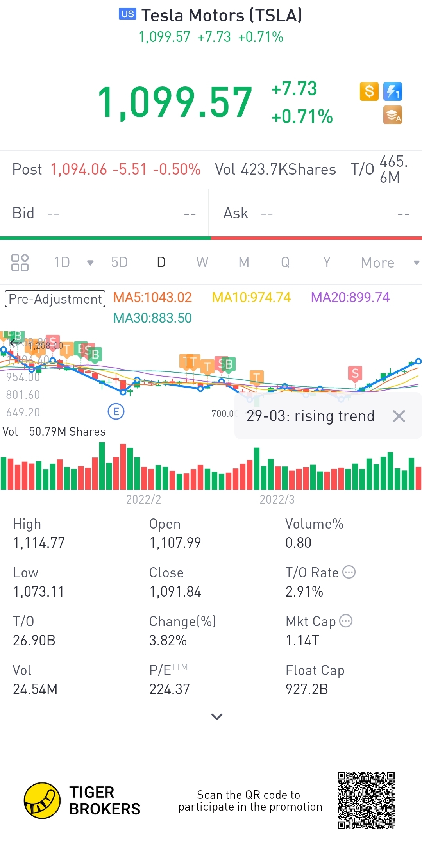Select the W weekly chart tab
The image size is (422, 868).
202,262
